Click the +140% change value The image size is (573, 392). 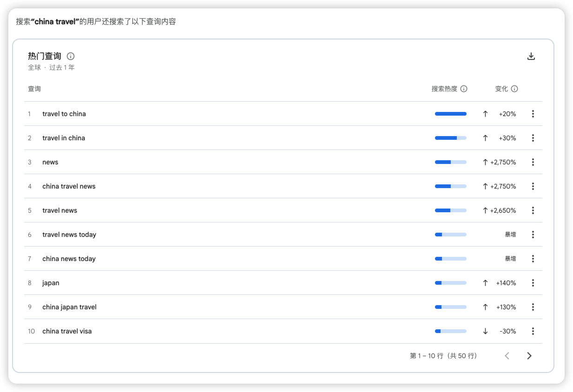[x=506, y=283]
